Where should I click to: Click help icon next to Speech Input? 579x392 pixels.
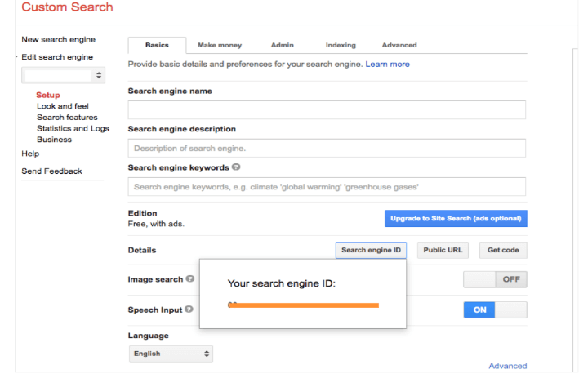point(189,310)
